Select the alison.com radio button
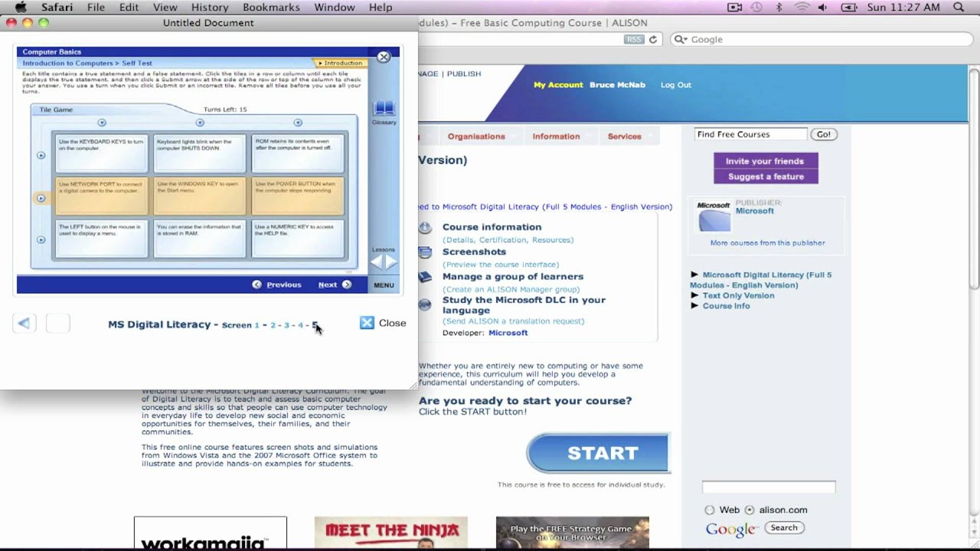980x551 pixels. (x=750, y=510)
